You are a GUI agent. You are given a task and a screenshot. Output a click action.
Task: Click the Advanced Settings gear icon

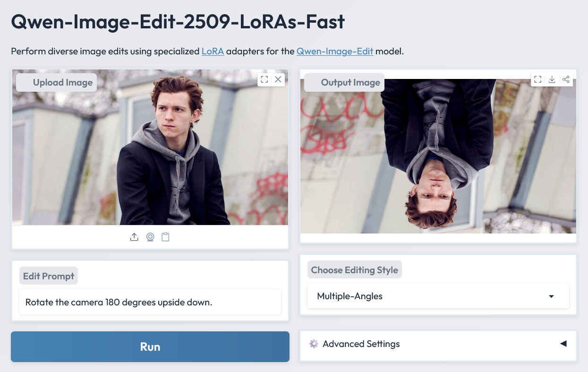tap(314, 344)
